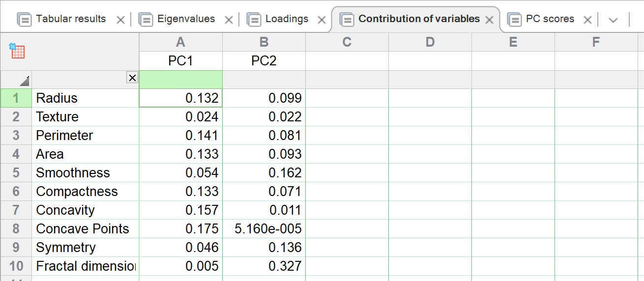Close the Loadings tab
Image resolution: width=644 pixels, height=281 pixels.
[322, 20]
